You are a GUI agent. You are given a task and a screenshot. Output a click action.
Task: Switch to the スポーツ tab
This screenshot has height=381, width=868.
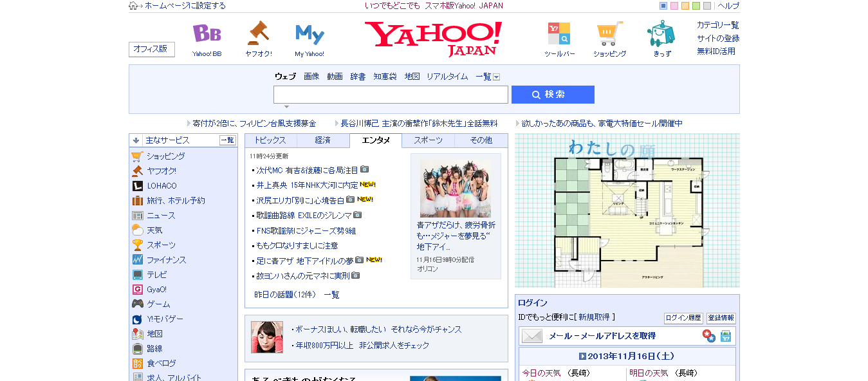428,140
